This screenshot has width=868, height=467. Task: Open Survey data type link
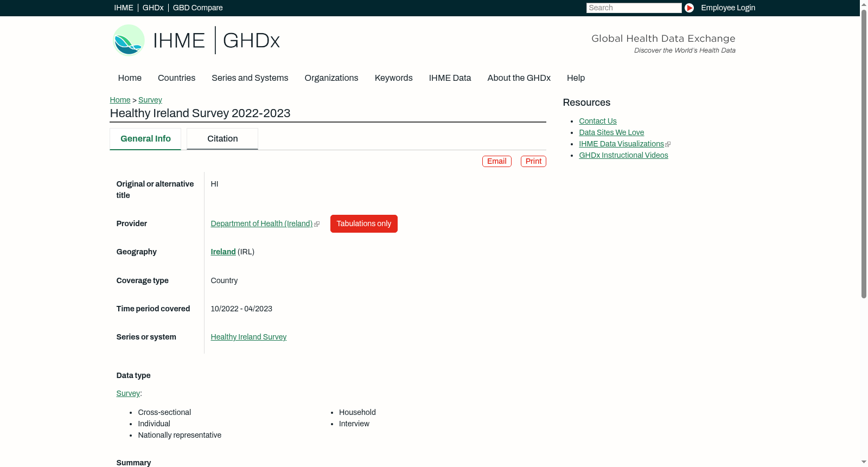(x=128, y=393)
